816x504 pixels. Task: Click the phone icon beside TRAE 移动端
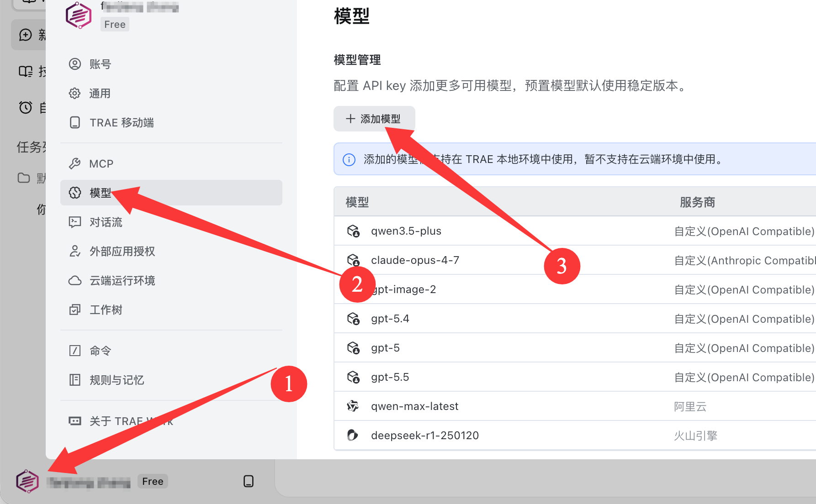pyautogui.click(x=75, y=122)
